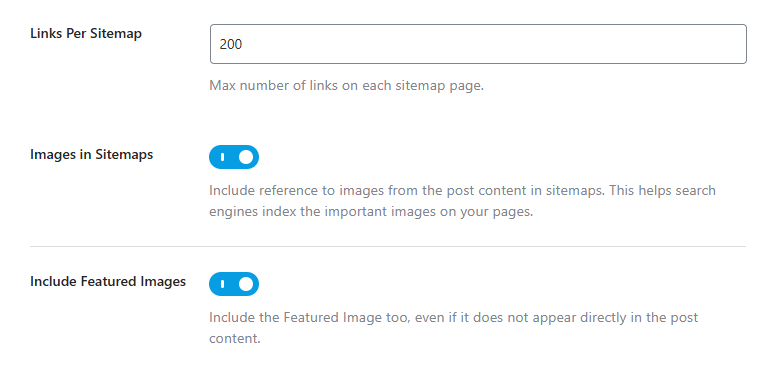Click the white knob on Images in Sitemaps switch
Viewport: 767px width, 366px height.
246,157
